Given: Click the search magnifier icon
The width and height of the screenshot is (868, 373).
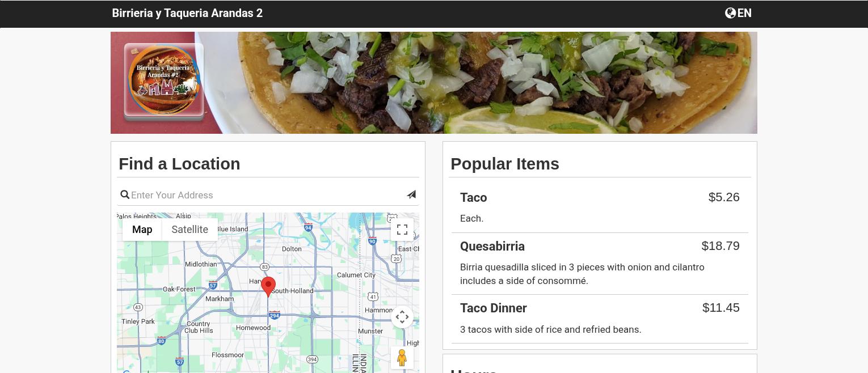Looking at the screenshot, I should pyautogui.click(x=125, y=195).
